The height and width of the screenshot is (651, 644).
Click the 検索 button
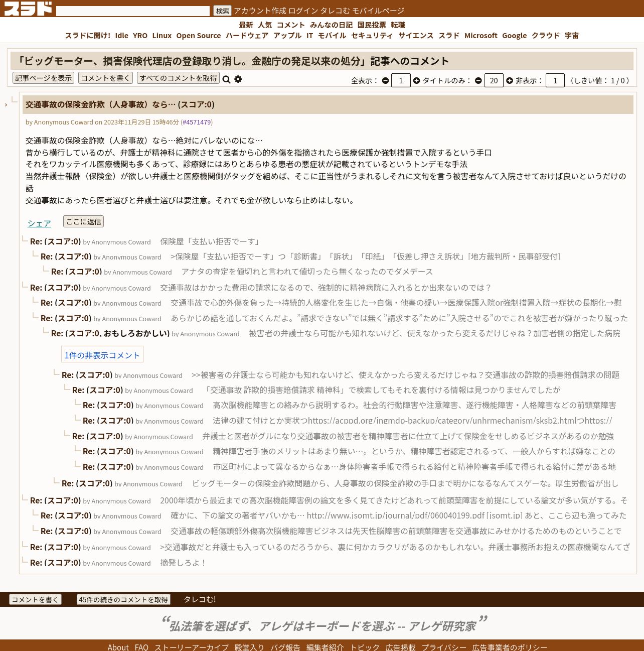(223, 11)
